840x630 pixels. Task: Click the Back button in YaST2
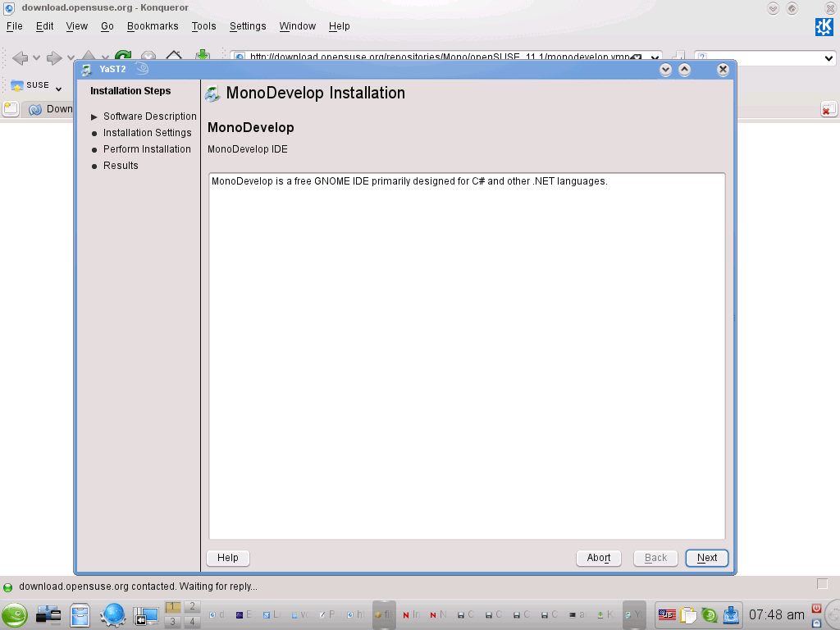655,558
